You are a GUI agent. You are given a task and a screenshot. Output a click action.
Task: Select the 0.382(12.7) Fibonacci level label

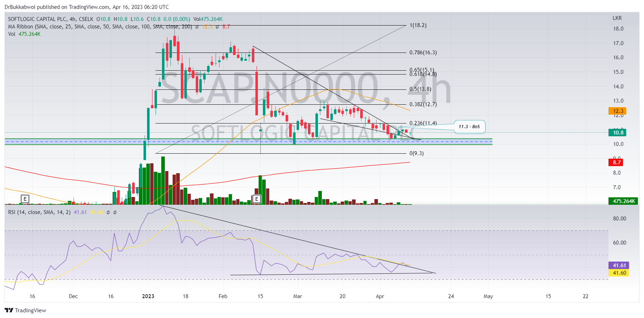pos(423,104)
